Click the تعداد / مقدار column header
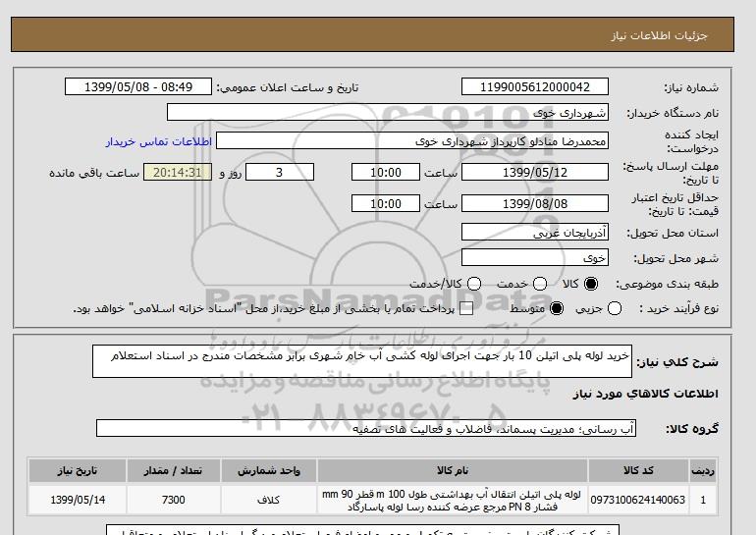The height and width of the screenshot is (535, 756). point(173,470)
